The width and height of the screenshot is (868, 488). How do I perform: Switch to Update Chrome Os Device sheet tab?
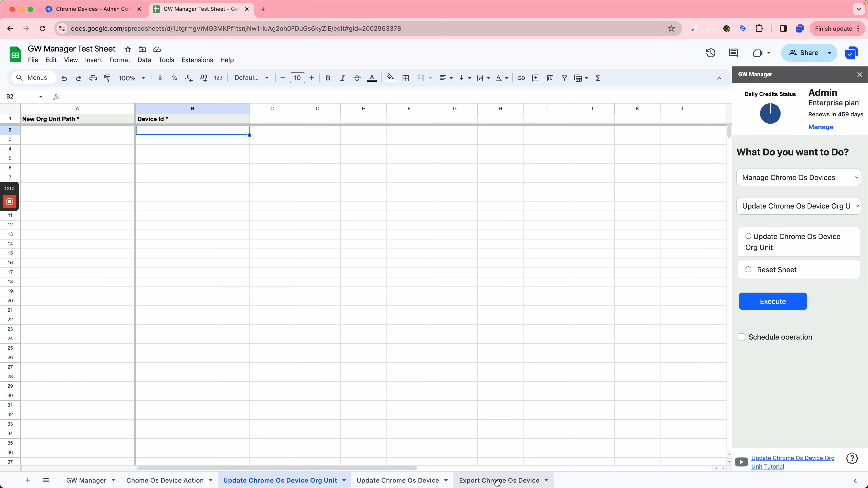(x=398, y=480)
